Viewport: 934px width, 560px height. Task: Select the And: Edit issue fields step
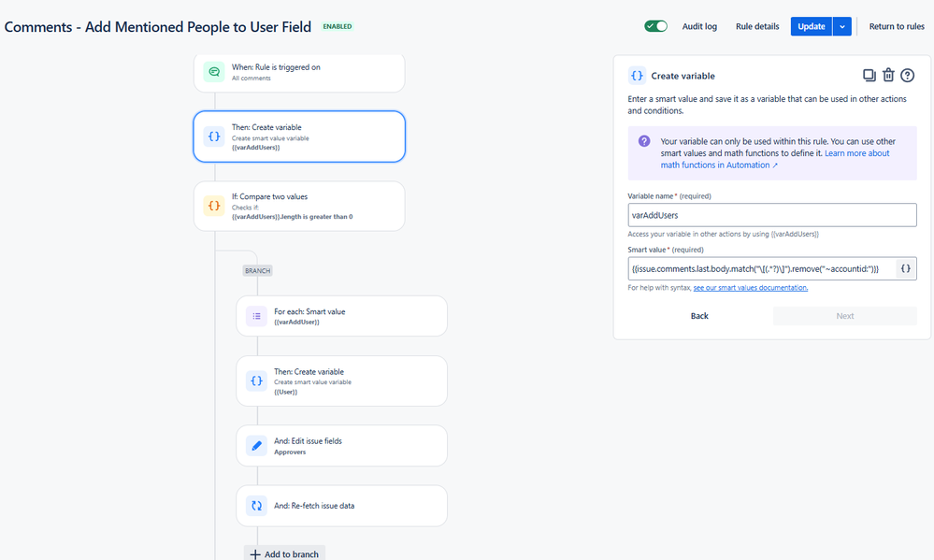(x=341, y=446)
